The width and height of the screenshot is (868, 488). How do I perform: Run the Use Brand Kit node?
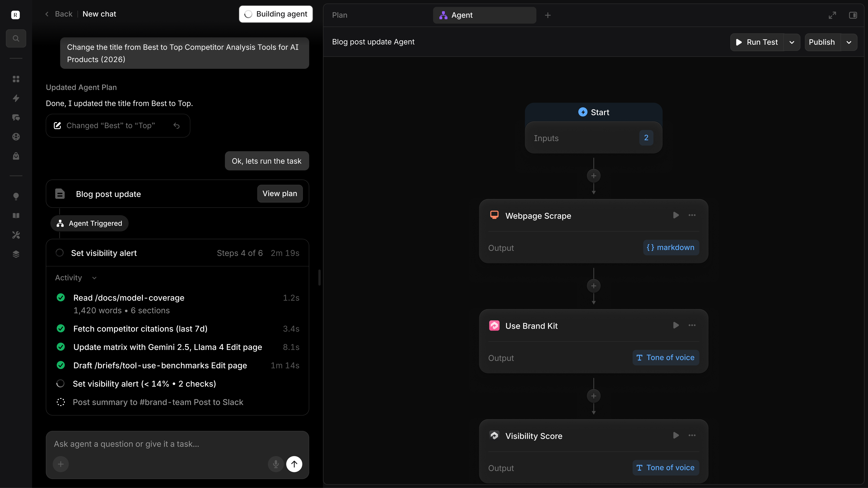(x=676, y=325)
